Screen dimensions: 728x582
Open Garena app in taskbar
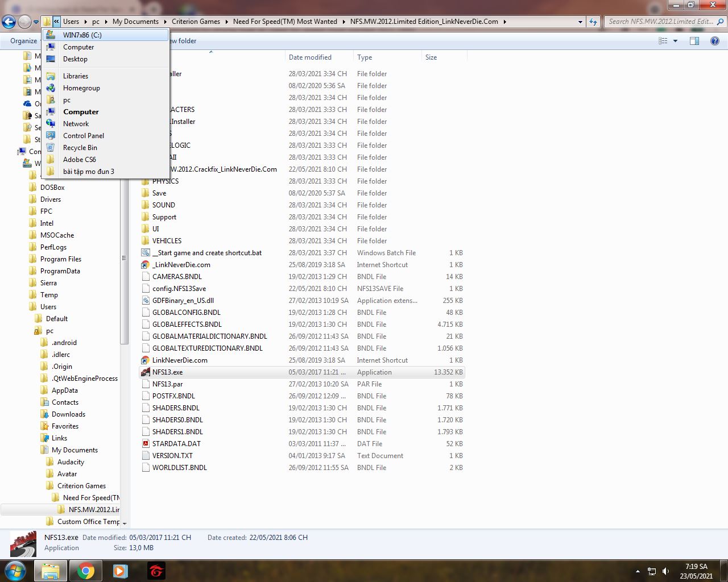[156, 570]
